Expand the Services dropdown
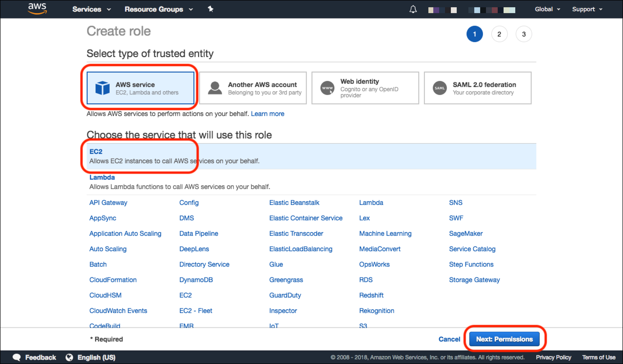Image resolution: width=623 pixels, height=364 pixels. (x=92, y=9)
